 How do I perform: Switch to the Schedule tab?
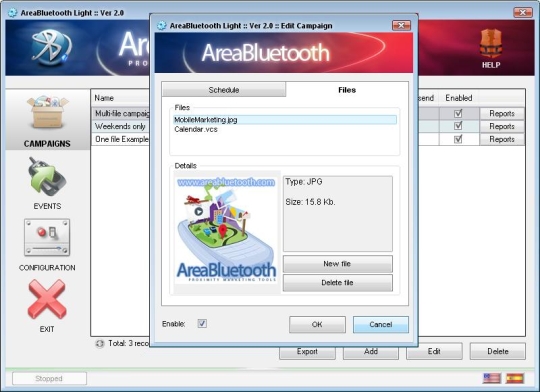[224, 90]
